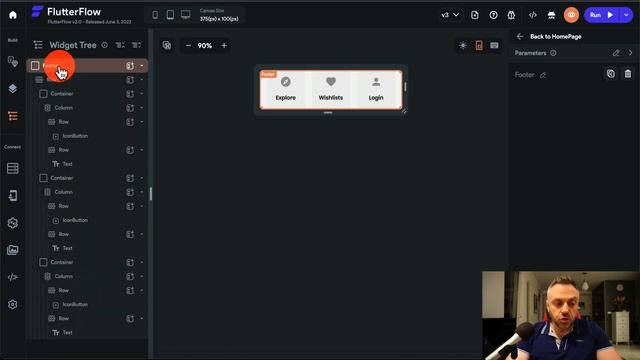Select the Login tab in footer preview
640x360 pixels.
click(x=376, y=89)
